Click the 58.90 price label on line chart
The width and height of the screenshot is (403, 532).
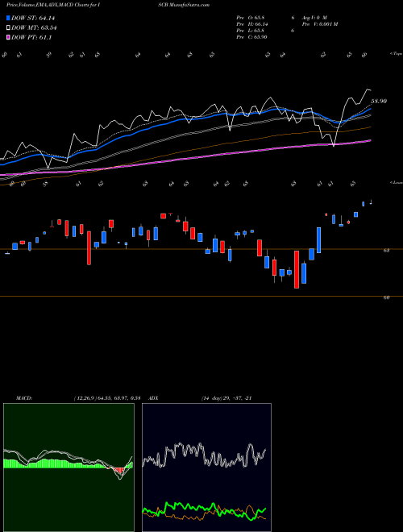[379, 101]
